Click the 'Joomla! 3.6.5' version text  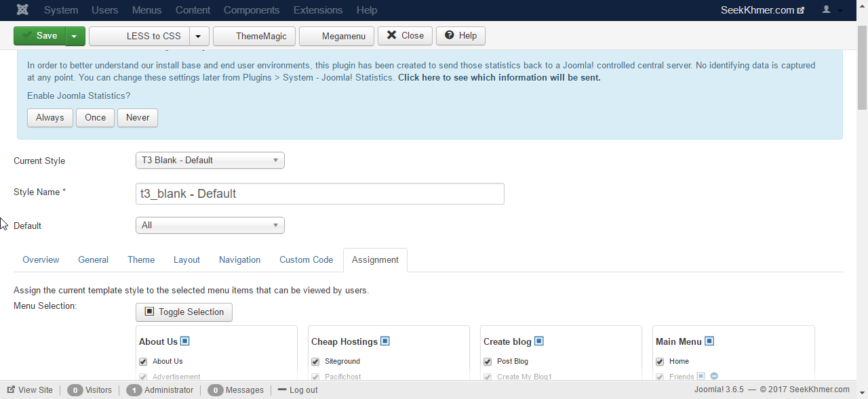pyautogui.click(x=719, y=390)
